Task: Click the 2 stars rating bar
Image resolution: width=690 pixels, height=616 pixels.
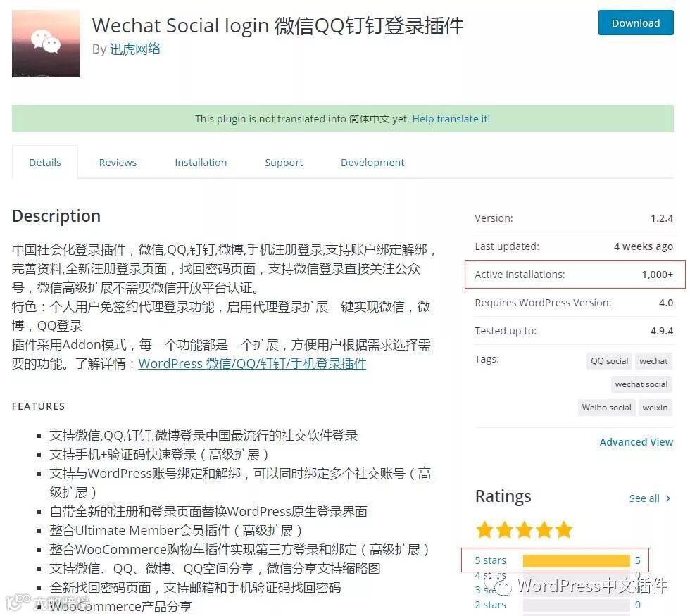Action: point(577,605)
